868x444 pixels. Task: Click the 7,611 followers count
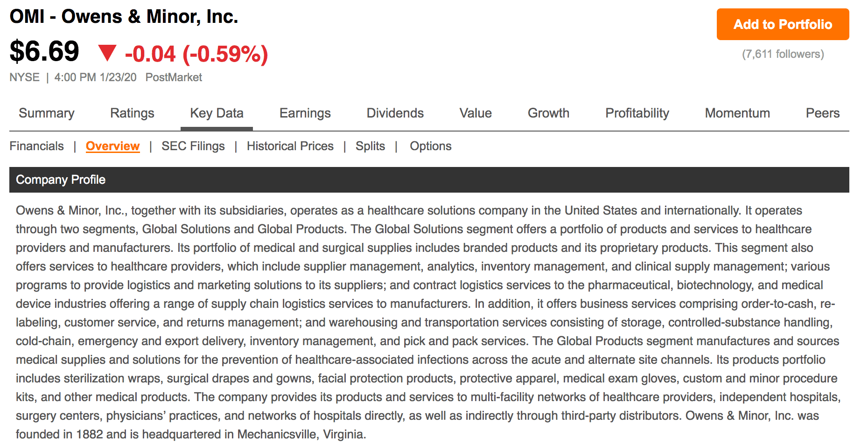[x=783, y=54]
